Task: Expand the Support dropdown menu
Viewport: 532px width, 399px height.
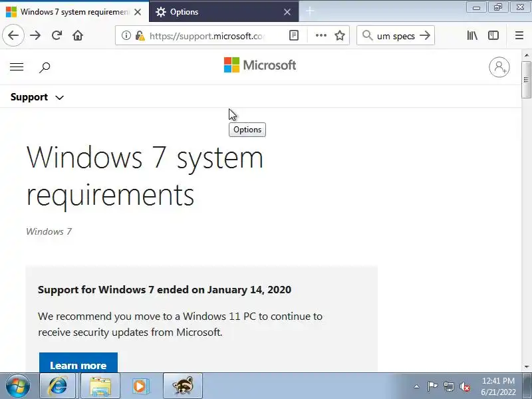Action: 37,97
